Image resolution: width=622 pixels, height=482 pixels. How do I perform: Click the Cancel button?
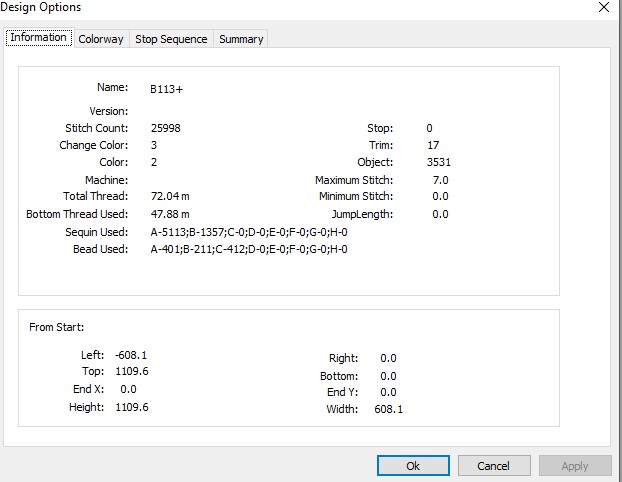pos(494,465)
